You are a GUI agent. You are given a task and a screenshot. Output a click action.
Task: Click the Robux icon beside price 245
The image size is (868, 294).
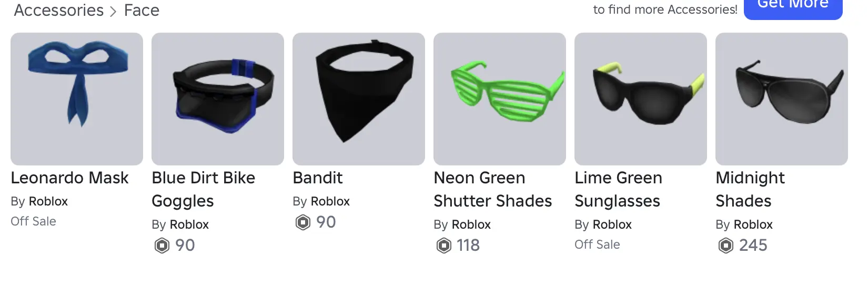coord(726,246)
